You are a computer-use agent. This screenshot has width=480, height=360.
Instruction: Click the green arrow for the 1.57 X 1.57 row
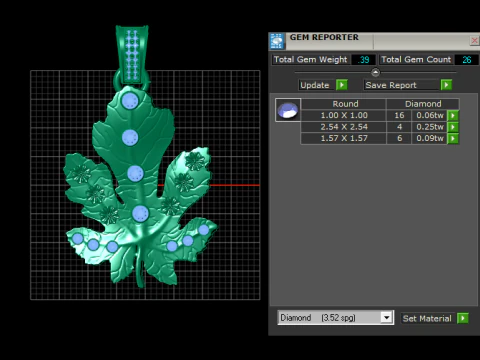point(453,138)
